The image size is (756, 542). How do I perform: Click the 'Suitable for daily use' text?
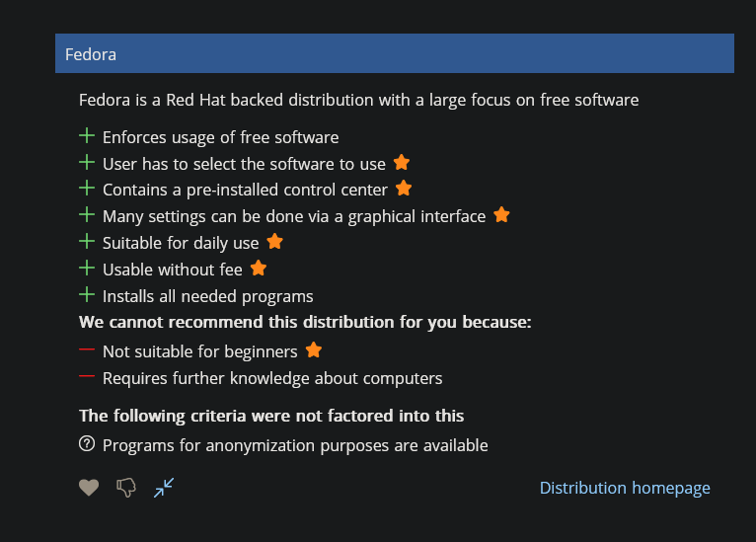181,243
